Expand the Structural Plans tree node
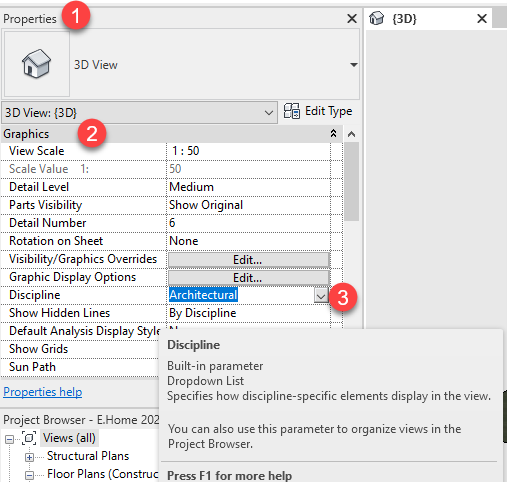Image resolution: width=507 pixels, height=482 pixels. click(29, 457)
